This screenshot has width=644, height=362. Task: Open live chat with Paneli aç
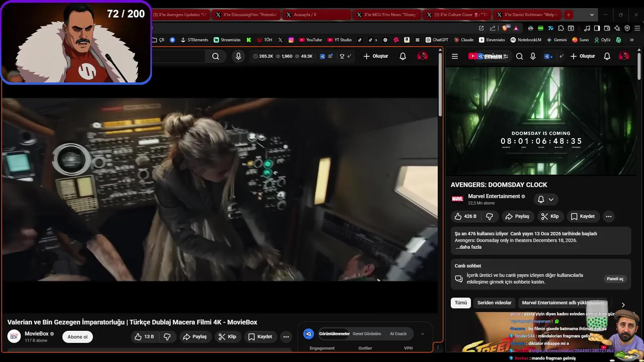click(x=615, y=279)
